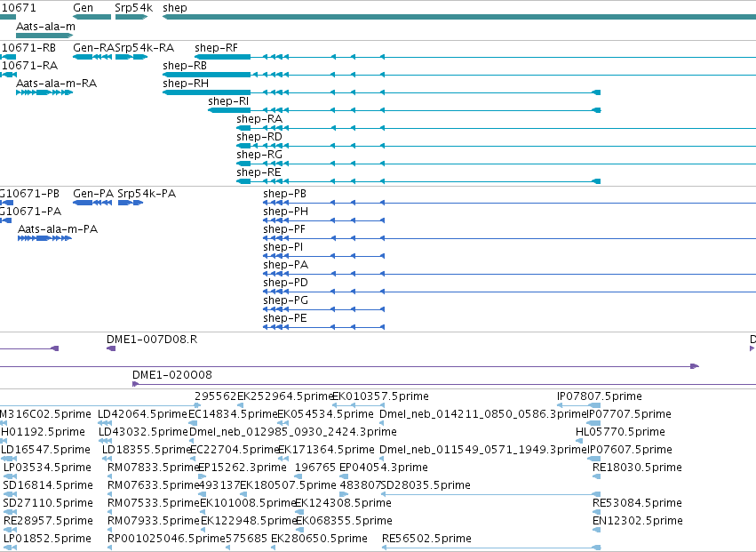Viewport: 756px width, 552px height.
Task: Select the Dmel_neb_012985_0930_2424.3prime label
Action: 293,432
